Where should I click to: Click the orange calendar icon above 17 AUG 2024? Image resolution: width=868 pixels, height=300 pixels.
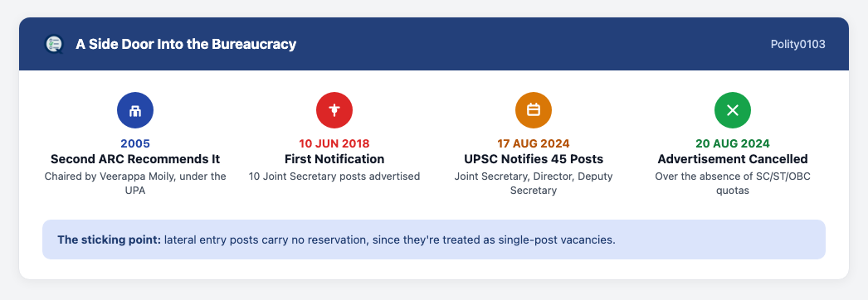click(x=533, y=110)
